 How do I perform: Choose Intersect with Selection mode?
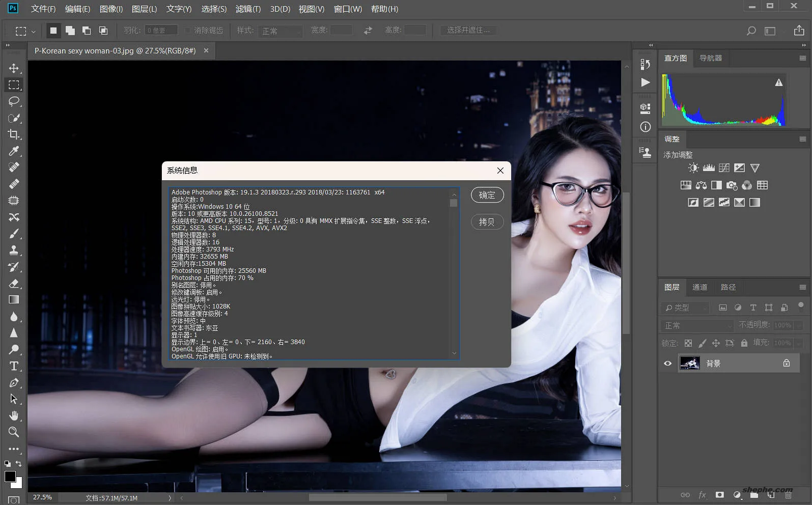click(x=103, y=31)
